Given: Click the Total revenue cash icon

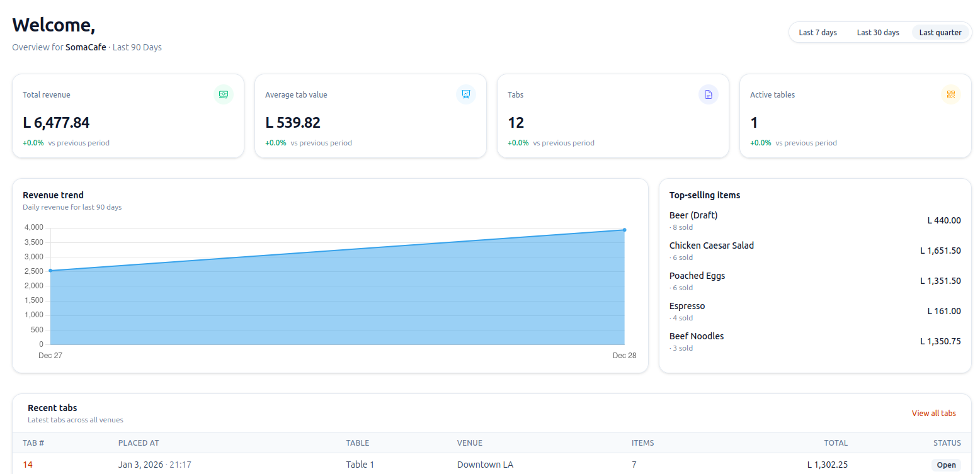Looking at the screenshot, I should [x=223, y=94].
